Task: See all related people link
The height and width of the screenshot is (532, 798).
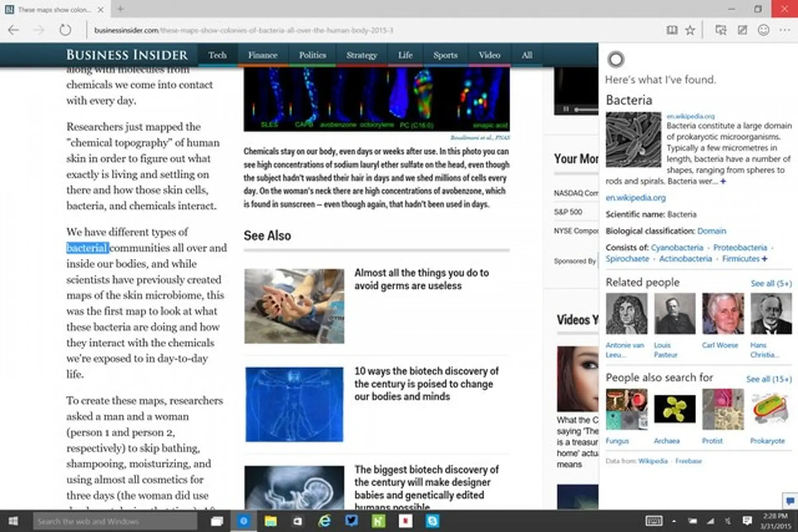Action: (771, 283)
